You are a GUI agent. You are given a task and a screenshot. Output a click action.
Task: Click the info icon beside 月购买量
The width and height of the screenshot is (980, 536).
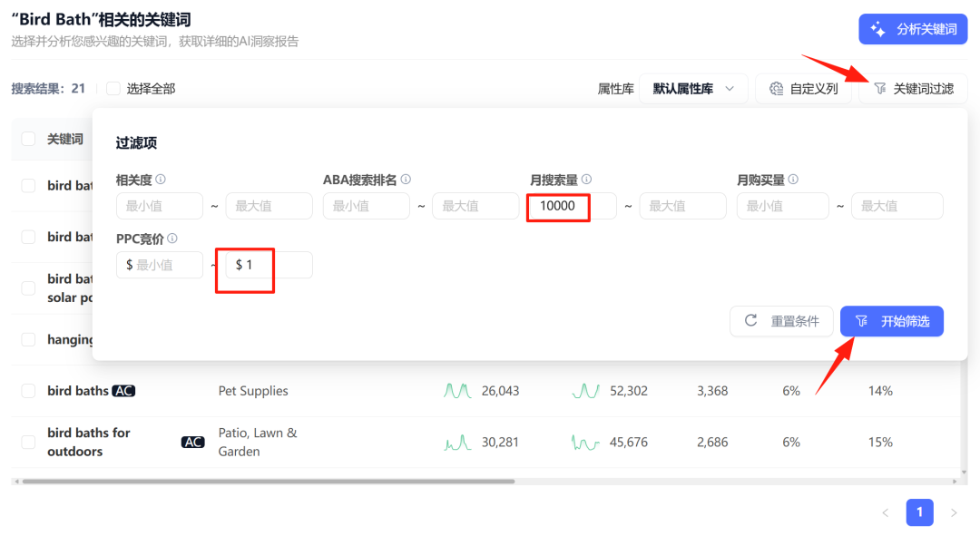click(x=793, y=180)
